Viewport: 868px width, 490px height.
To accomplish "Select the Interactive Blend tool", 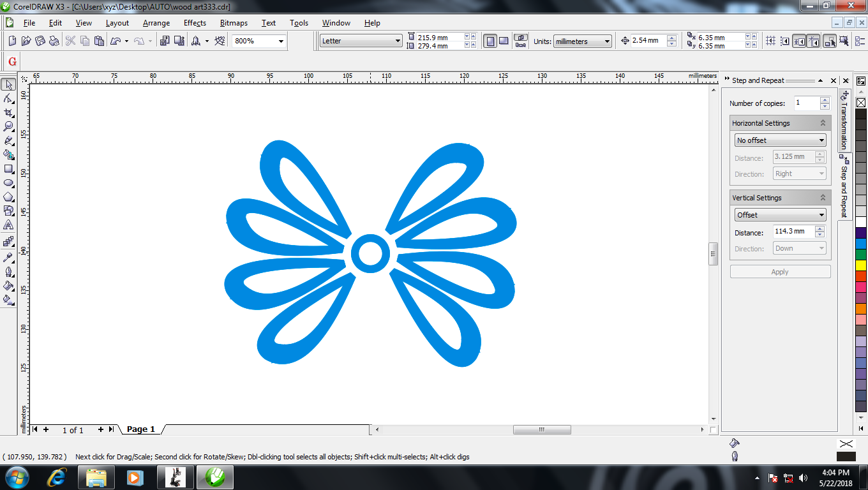I will pyautogui.click(x=8, y=242).
